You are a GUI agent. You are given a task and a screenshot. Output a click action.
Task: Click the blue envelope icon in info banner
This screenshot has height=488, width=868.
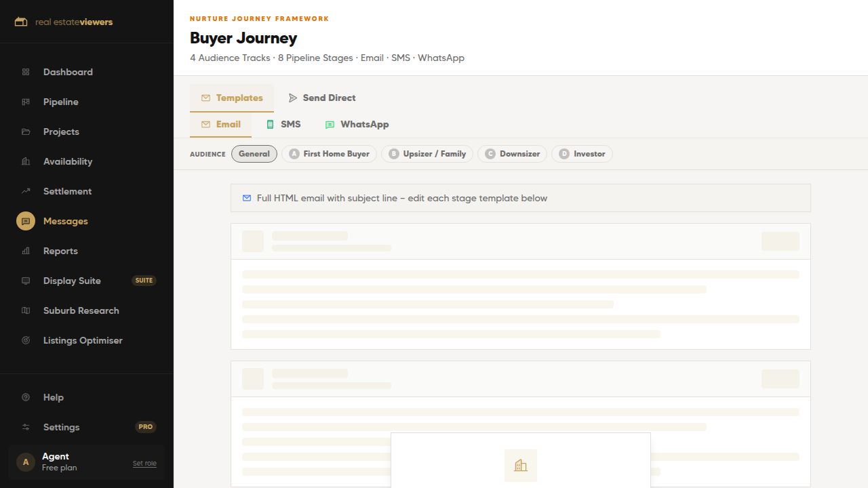click(x=247, y=198)
